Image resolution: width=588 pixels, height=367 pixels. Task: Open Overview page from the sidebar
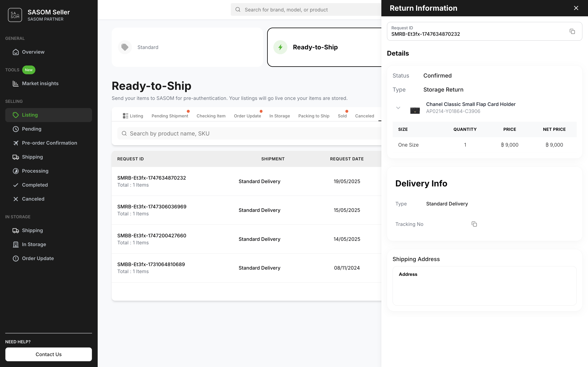[33, 52]
